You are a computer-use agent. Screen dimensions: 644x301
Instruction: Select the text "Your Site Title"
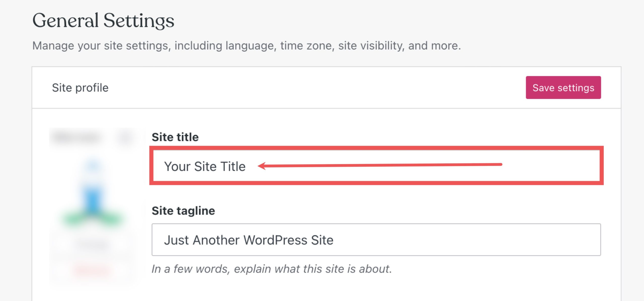pos(205,166)
